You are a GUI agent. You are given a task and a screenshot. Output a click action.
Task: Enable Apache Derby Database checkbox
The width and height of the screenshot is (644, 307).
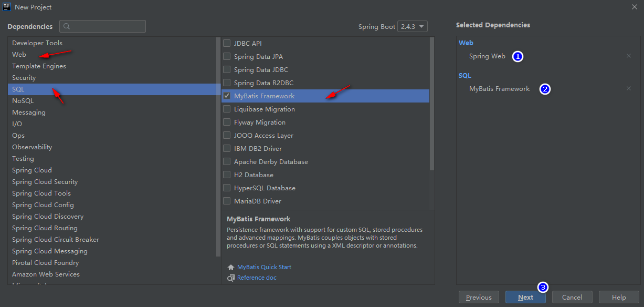click(x=227, y=161)
